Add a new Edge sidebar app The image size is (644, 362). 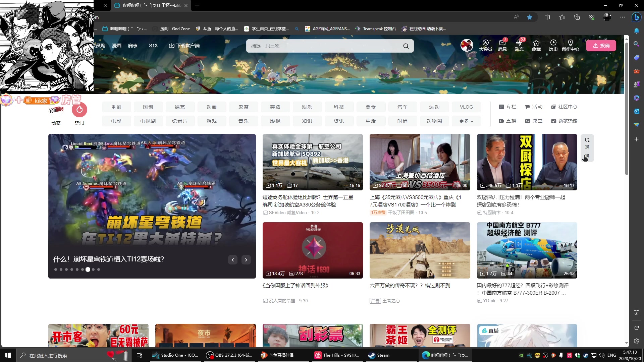pyautogui.click(x=637, y=139)
